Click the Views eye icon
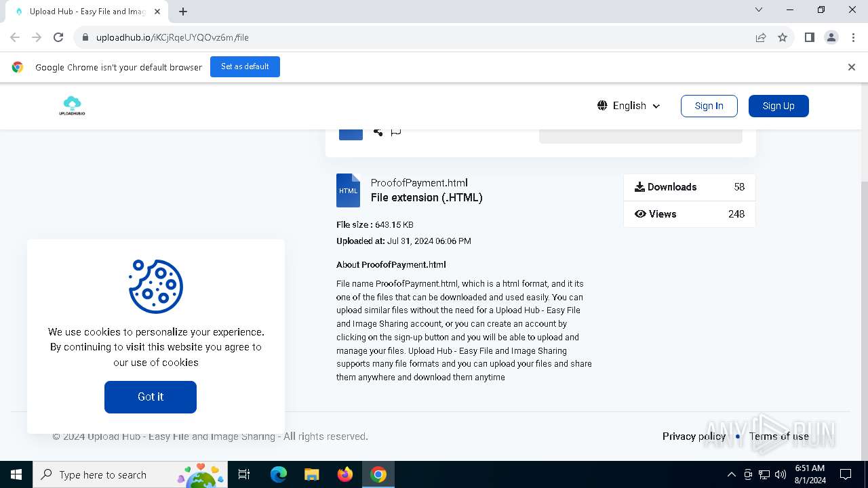The height and width of the screenshot is (488, 868). (x=640, y=214)
